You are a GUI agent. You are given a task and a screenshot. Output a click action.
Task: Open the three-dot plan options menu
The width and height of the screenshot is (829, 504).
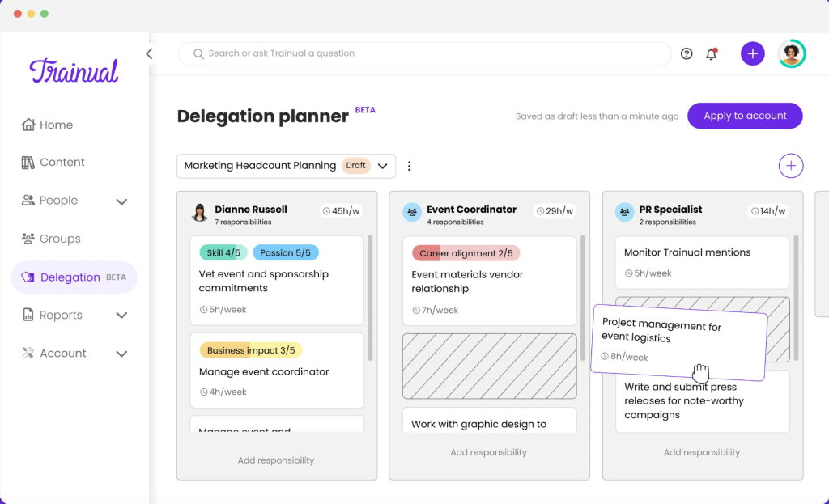click(409, 166)
